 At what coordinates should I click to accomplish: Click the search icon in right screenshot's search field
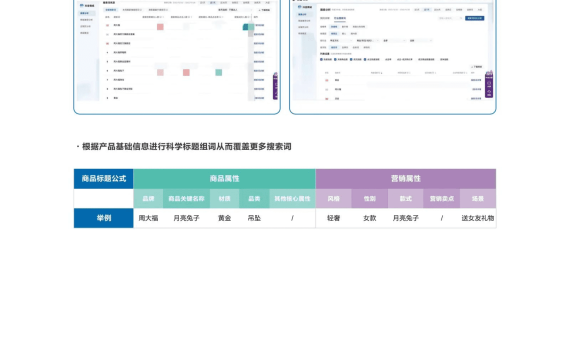[x=461, y=18]
